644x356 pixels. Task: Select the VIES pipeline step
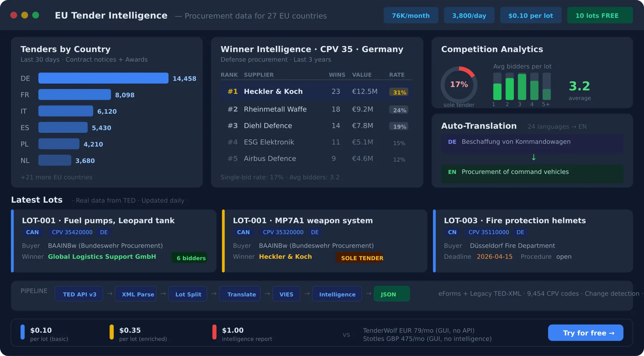(286, 294)
